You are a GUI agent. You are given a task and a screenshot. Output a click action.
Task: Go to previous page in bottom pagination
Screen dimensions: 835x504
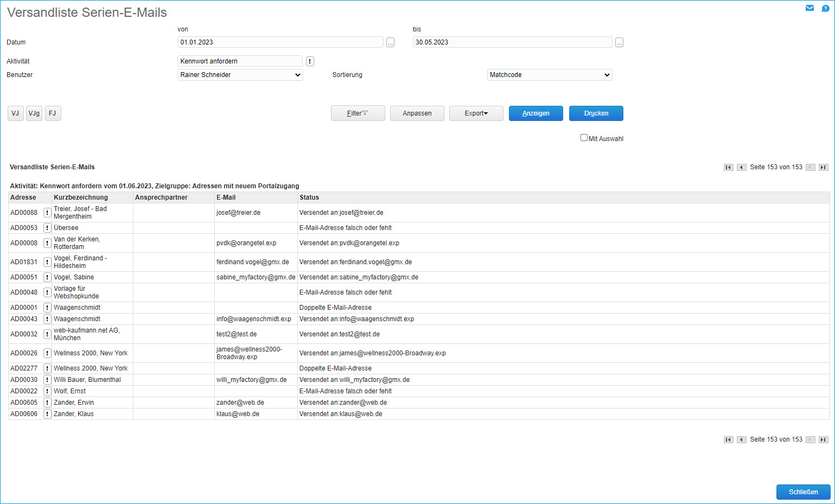tap(741, 439)
